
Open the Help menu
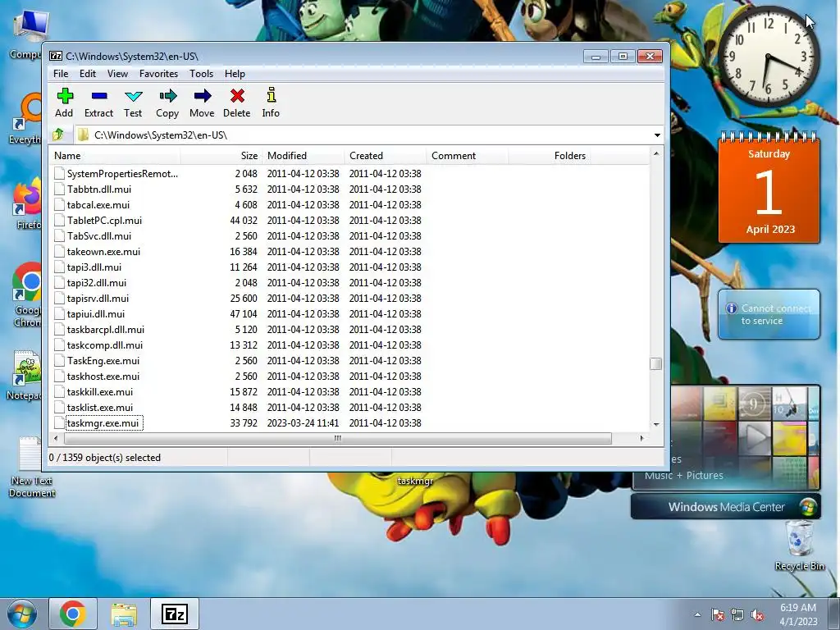point(235,73)
